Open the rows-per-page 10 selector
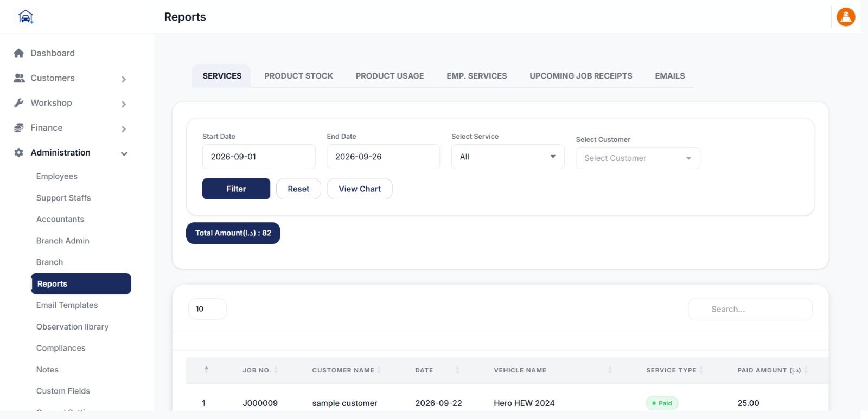This screenshot has height=419, width=868. coord(207,309)
